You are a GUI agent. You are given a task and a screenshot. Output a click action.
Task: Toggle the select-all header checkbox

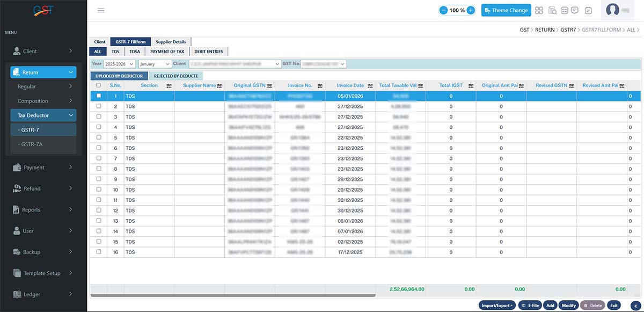click(98, 85)
